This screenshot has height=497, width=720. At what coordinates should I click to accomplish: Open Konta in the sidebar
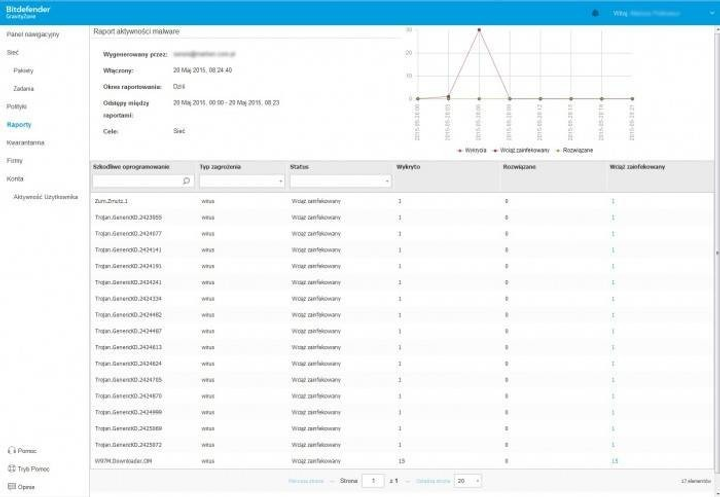15,179
